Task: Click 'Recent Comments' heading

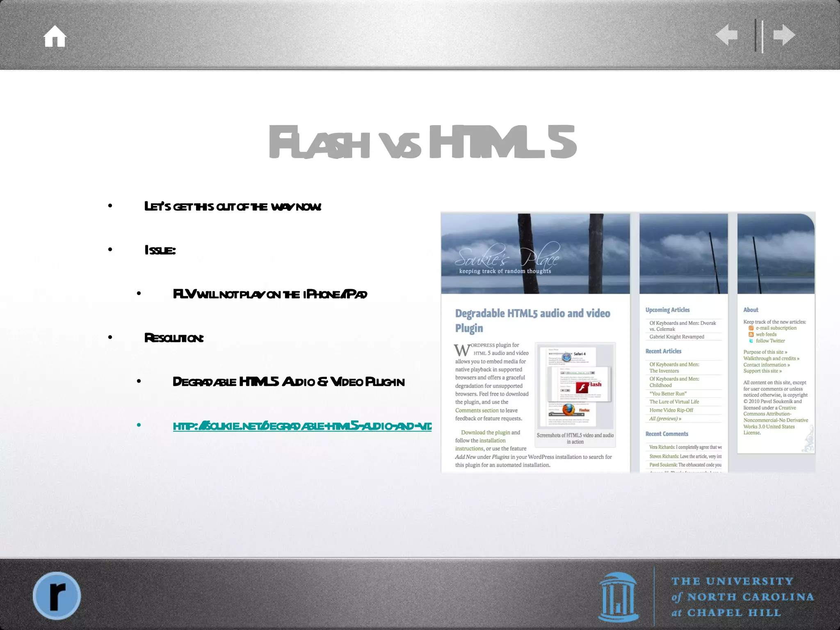Action: pyautogui.click(x=667, y=434)
